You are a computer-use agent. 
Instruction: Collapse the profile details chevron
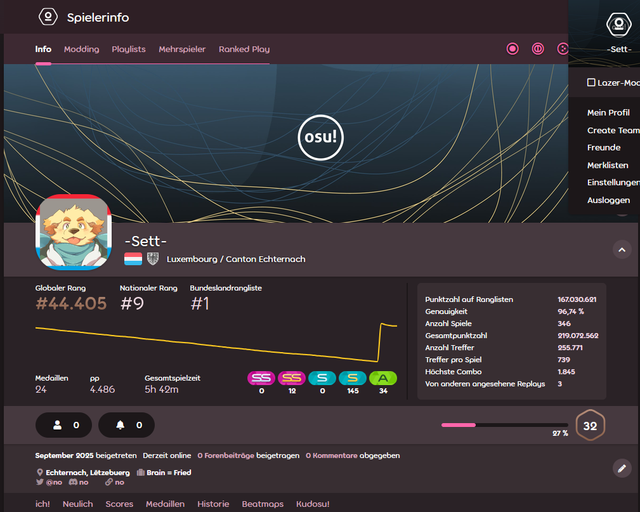tap(622, 250)
